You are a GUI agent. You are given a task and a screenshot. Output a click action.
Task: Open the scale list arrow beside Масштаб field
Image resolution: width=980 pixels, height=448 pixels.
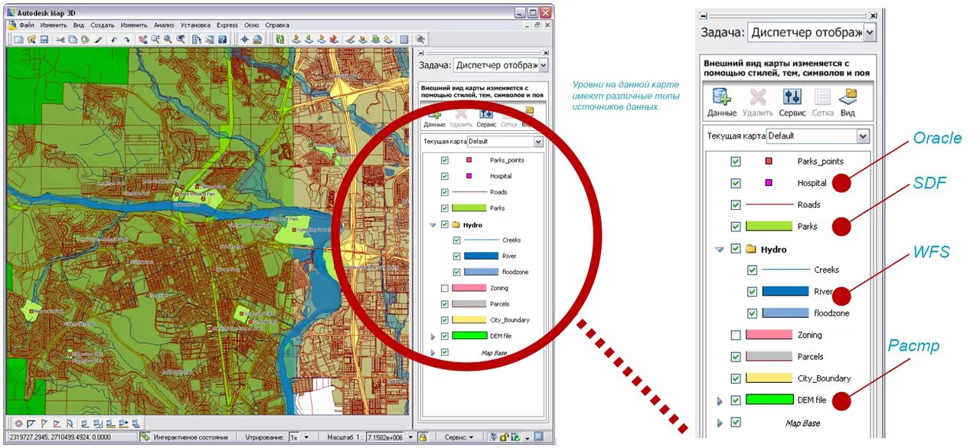click(410, 437)
